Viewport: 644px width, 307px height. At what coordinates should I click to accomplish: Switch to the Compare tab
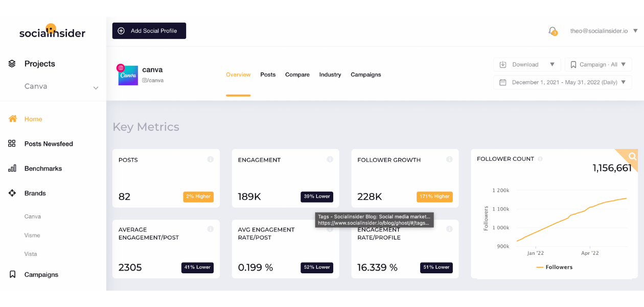pyautogui.click(x=297, y=75)
